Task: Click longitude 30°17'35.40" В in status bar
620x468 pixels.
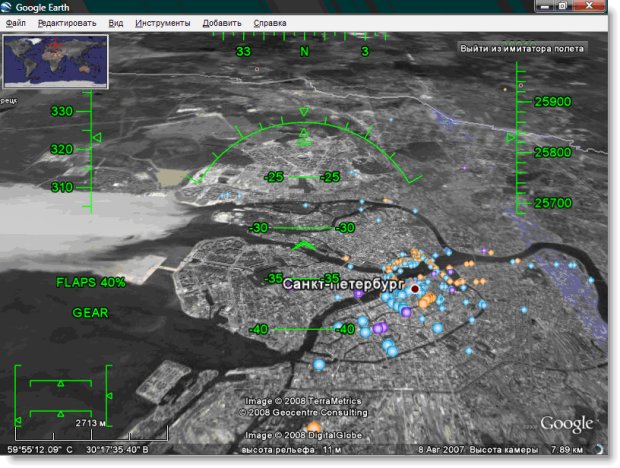Action: [x=117, y=449]
